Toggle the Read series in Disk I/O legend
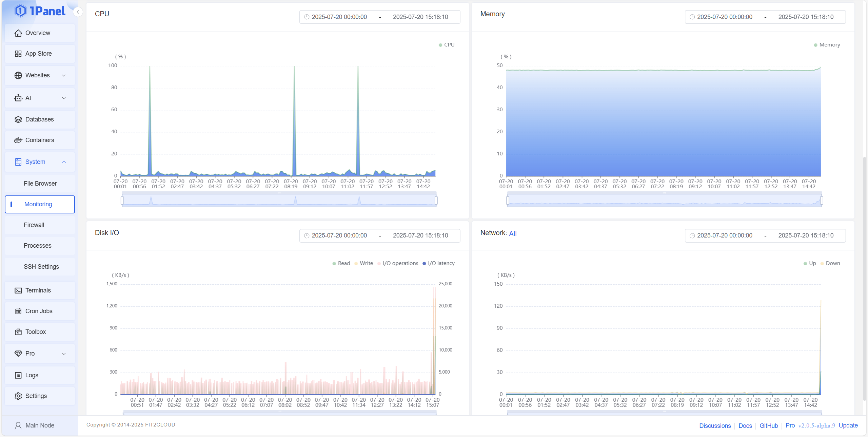868x437 pixels. (x=341, y=263)
